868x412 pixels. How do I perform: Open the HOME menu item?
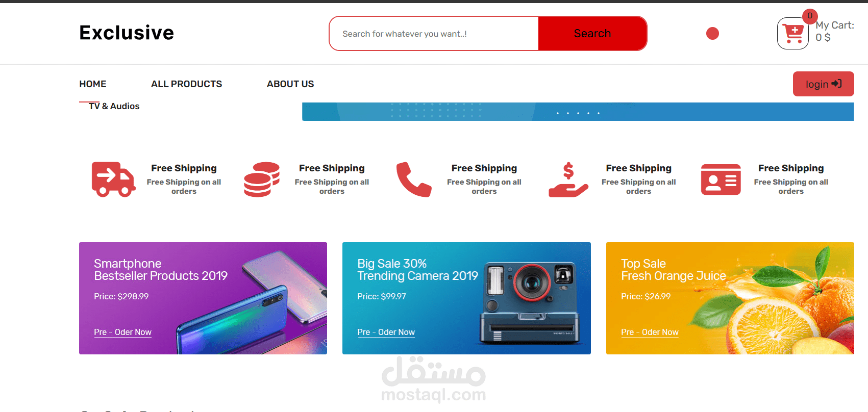click(x=93, y=84)
